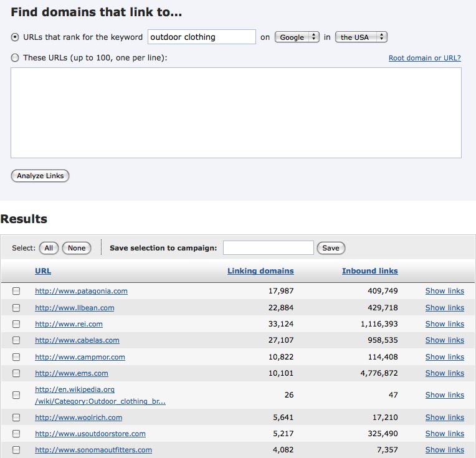Viewport: 476px width, 458px height.
Task: Open the http://www.patagonia.com link
Action: (81, 291)
